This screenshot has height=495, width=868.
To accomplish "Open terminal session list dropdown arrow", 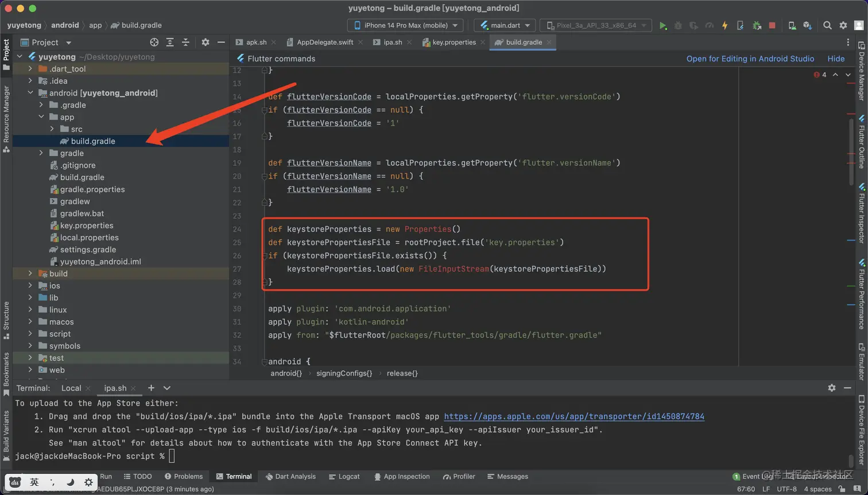I will (167, 388).
